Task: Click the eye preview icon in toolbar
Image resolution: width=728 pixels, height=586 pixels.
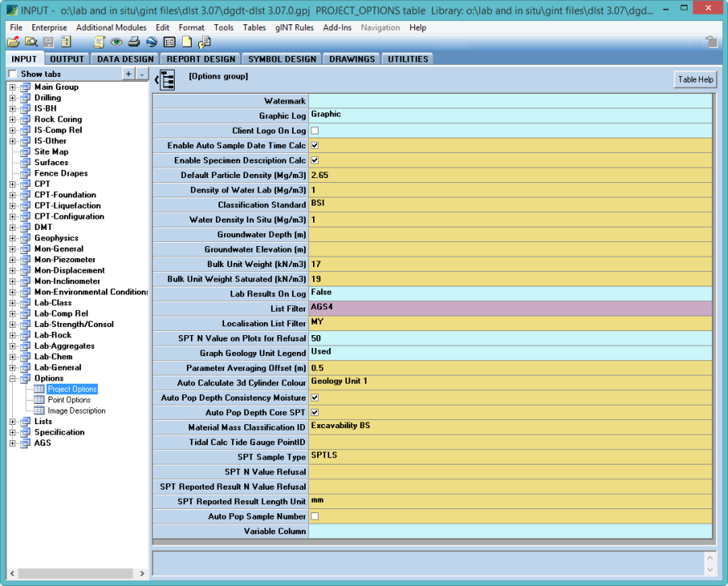Action: (116, 42)
